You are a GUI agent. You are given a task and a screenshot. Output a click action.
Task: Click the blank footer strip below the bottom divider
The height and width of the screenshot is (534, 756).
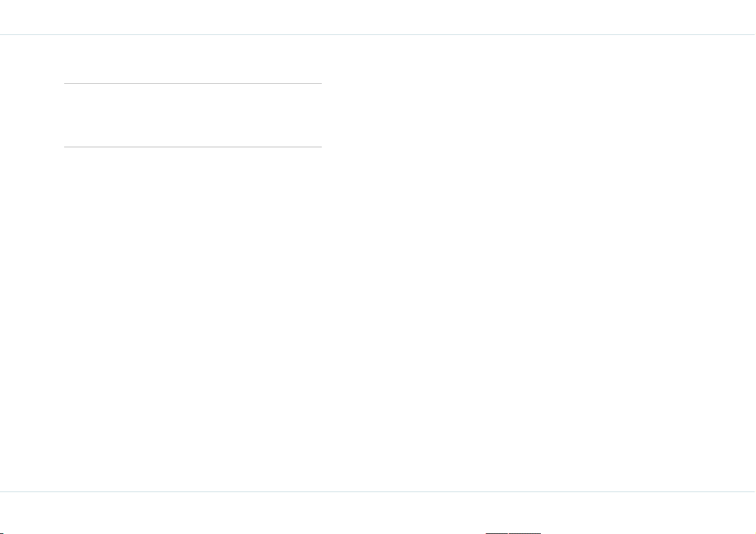click(x=378, y=511)
